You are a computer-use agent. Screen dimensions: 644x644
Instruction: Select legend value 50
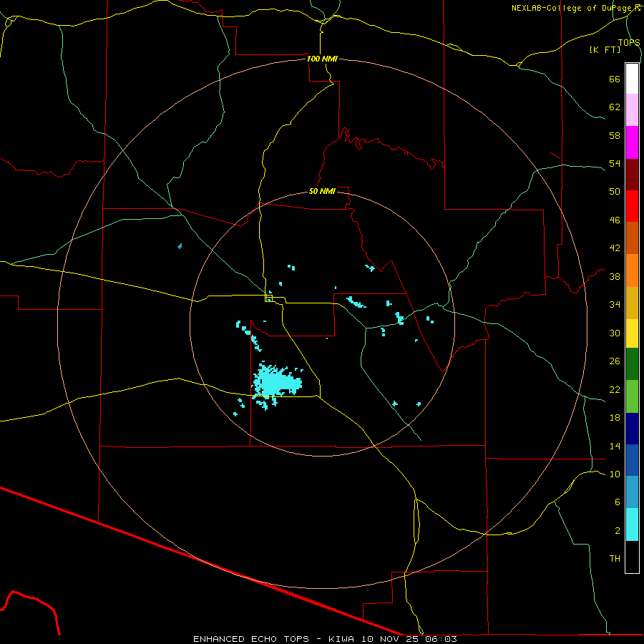615,191
